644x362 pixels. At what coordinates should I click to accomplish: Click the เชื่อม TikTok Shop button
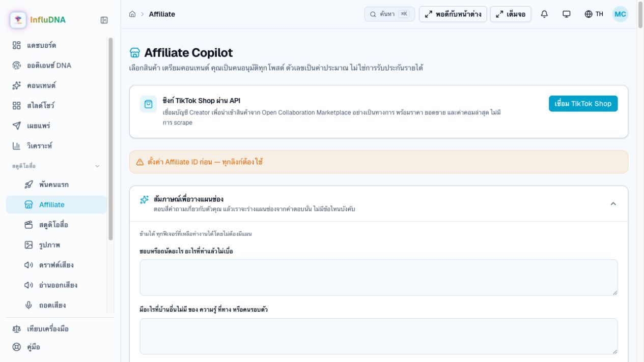pos(583,104)
